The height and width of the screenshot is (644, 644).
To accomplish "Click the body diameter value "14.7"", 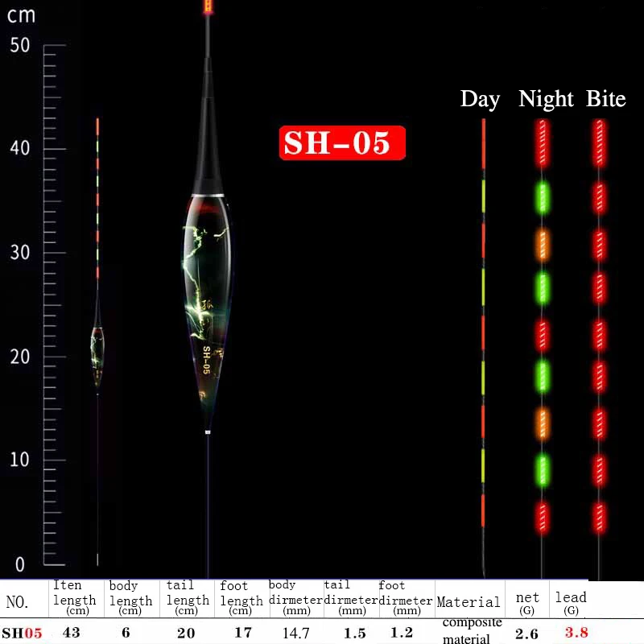I will pyautogui.click(x=295, y=634).
